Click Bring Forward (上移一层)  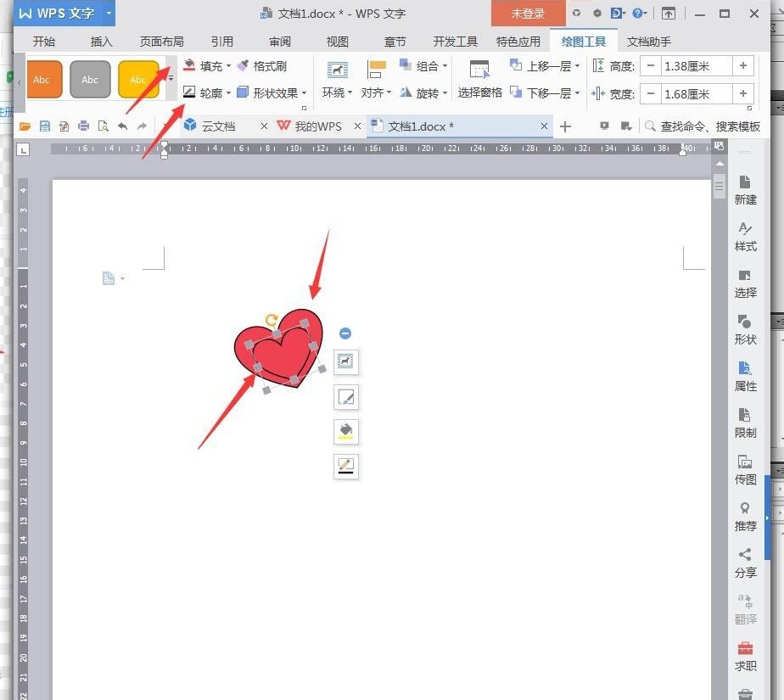[x=545, y=65]
